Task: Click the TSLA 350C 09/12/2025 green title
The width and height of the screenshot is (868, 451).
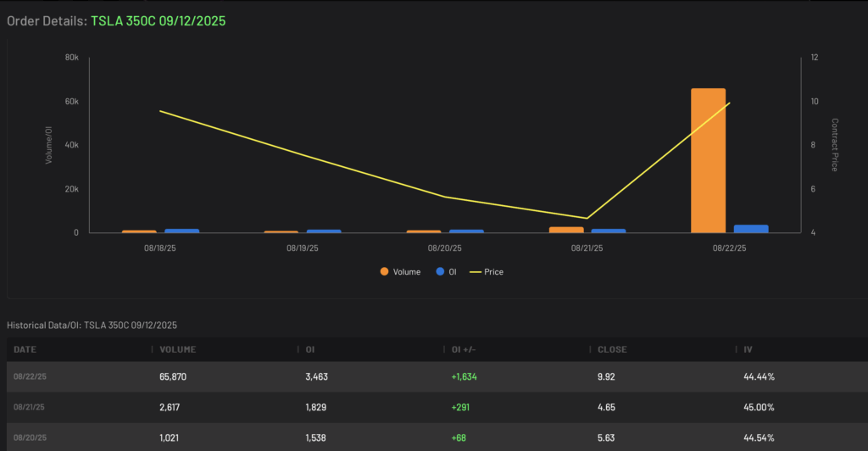Action: (159, 21)
